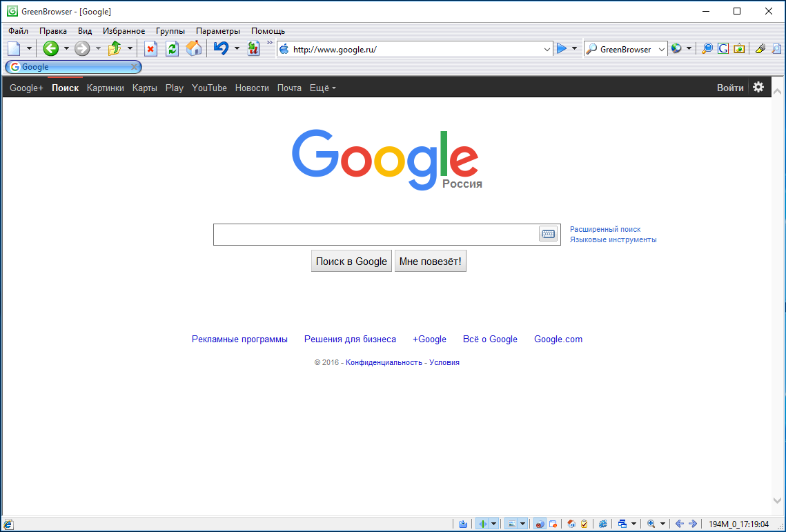Click the magnifier search icon in toolbar

(707, 48)
